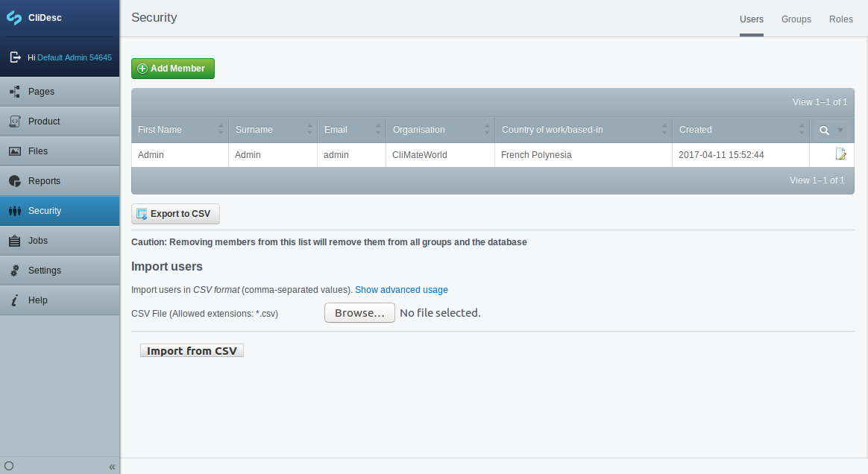Viewport: 868px width, 474px height.
Task: Collapse the left sidebar with the double arrow
Action: coord(112,467)
